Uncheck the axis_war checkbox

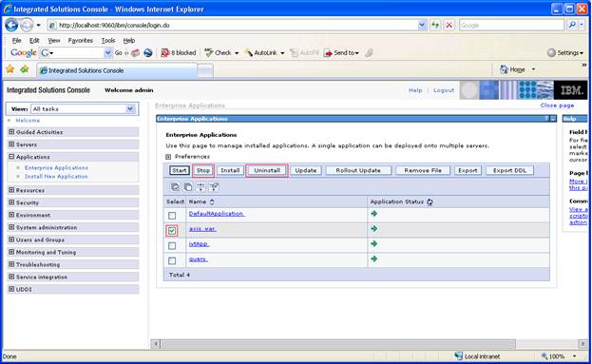coord(172,231)
